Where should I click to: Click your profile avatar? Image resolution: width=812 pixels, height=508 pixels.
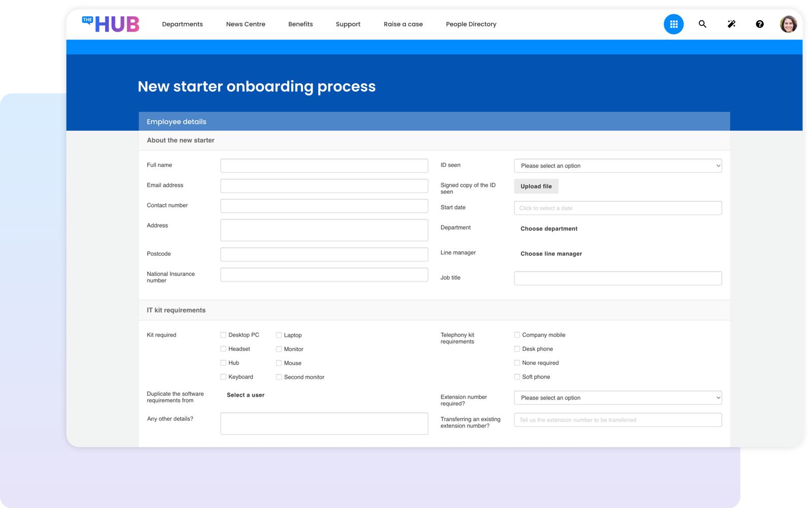(x=788, y=24)
